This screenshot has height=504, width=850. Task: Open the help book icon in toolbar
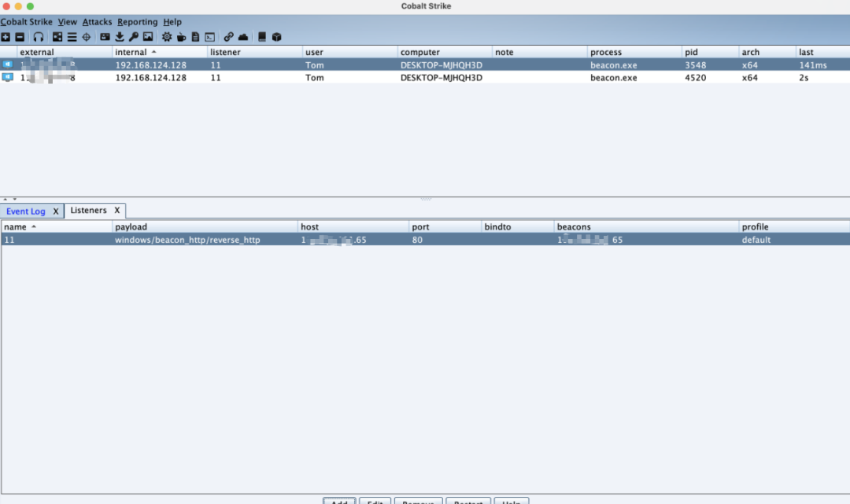(x=262, y=37)
